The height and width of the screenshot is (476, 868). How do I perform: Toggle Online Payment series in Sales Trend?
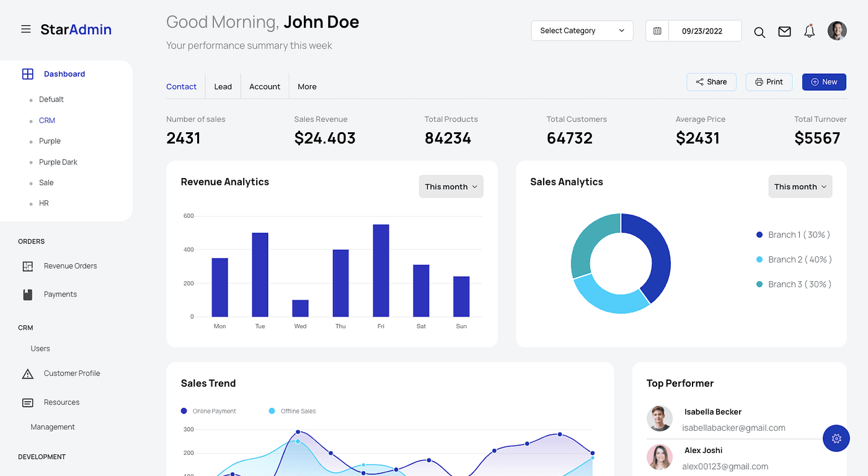pos(208,411)
